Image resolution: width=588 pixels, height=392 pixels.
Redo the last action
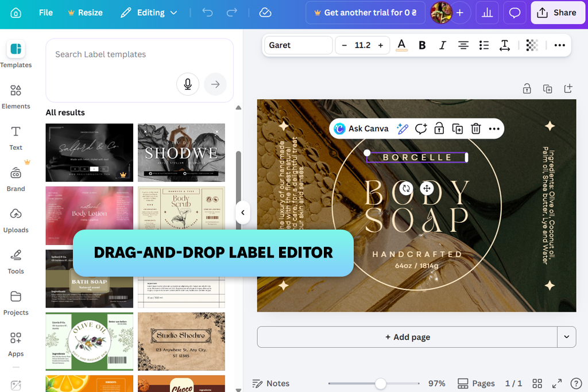pos(232,13)
